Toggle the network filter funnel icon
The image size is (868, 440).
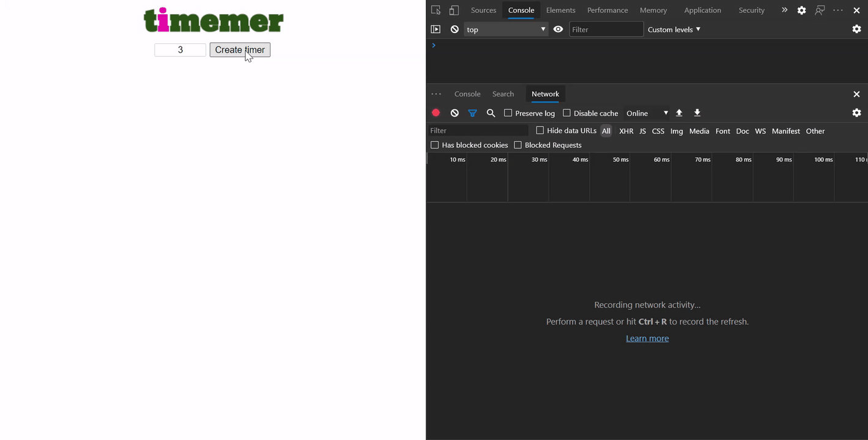[x=472, y=113]
